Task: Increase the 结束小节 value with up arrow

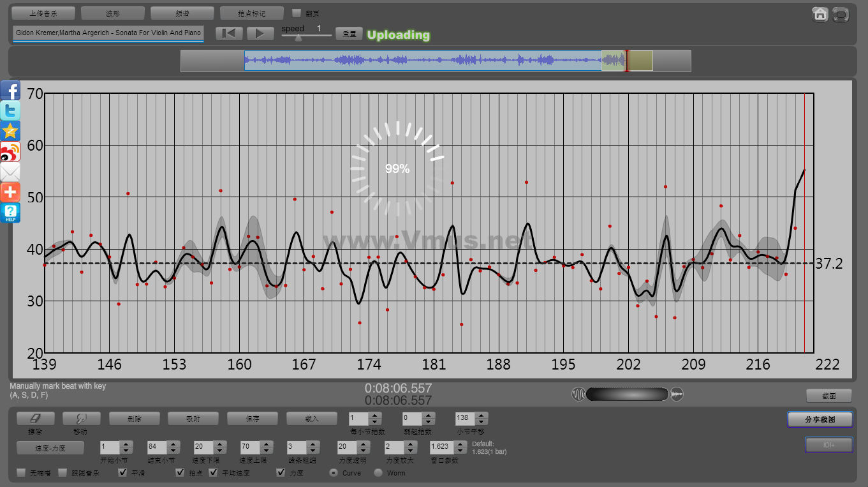Action: pos(173,443)
